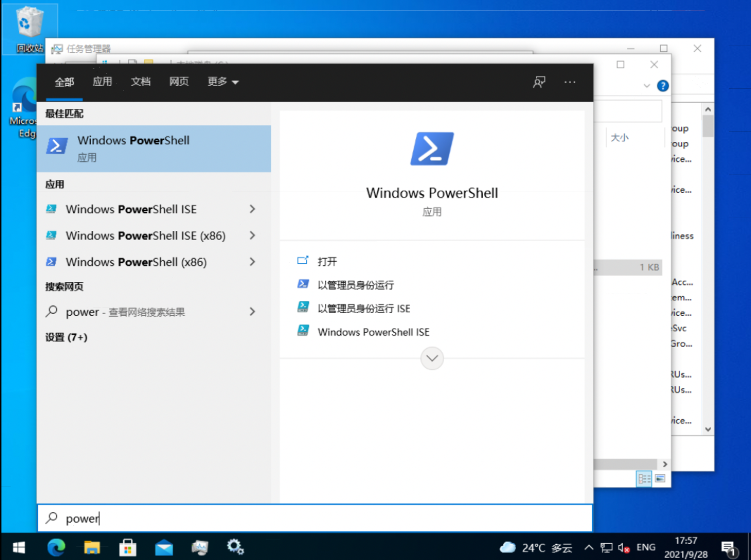Click the Settings gear on the taskbar
Screen dimensions: 751x560
[x=235, y=547]
